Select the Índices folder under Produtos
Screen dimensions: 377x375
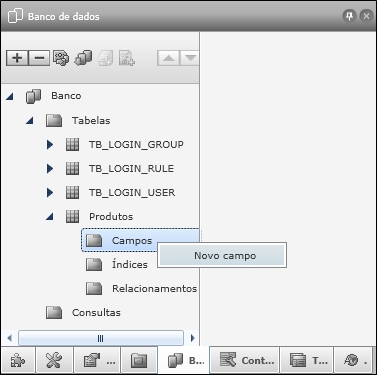point(129,265)
